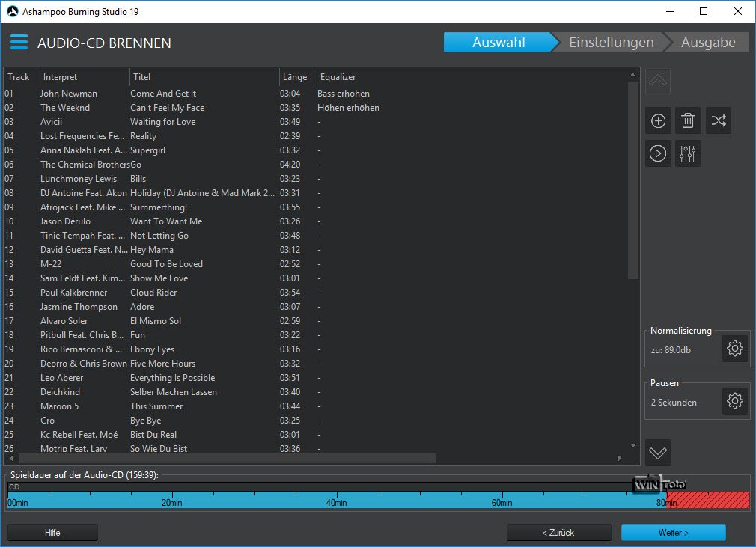
Task: Sort by the Equalizer column header
Action: click(x=338, y=77)
